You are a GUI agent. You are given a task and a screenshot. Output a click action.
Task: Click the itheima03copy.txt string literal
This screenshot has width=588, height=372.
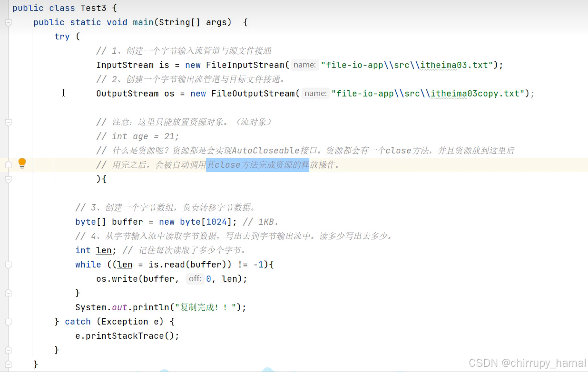click(x=427, y=94)
